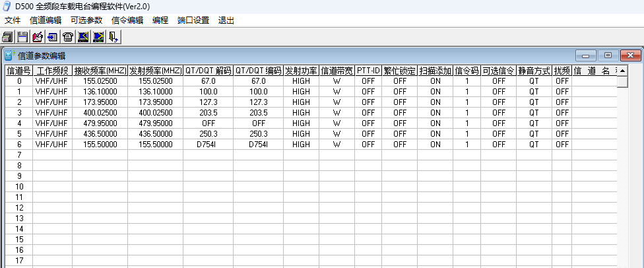Screen dimensions: 644x268
Task: Click the scroll up arrow of the channel table
Action: 623,70
